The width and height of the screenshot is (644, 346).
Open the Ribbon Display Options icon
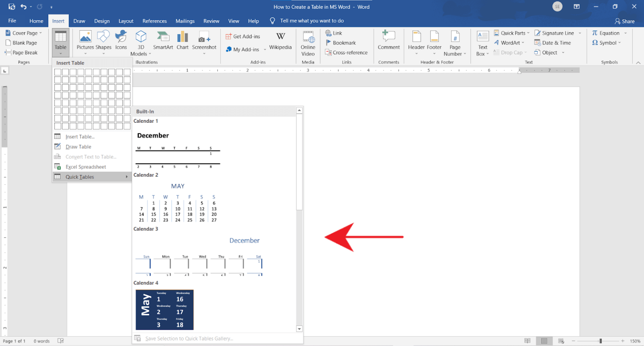(576, 7)
